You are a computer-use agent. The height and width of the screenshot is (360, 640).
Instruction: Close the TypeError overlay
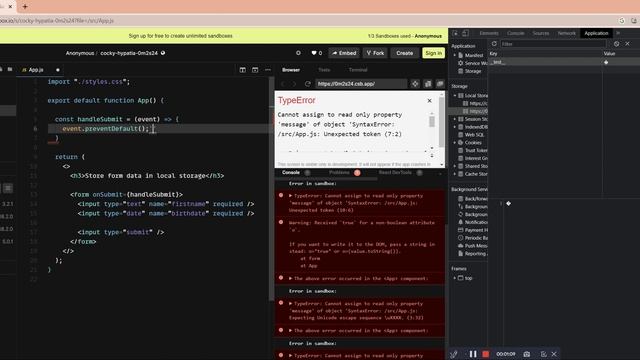[429, 100]
